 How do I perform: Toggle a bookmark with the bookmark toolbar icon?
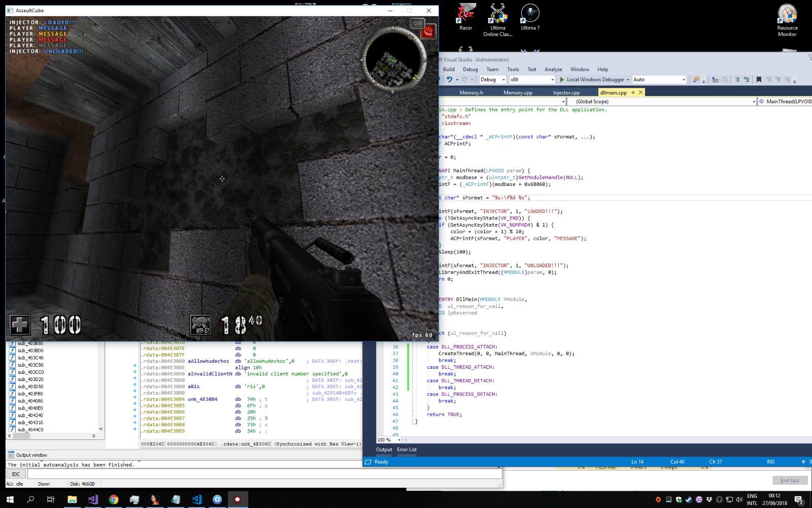click(758, 79)
